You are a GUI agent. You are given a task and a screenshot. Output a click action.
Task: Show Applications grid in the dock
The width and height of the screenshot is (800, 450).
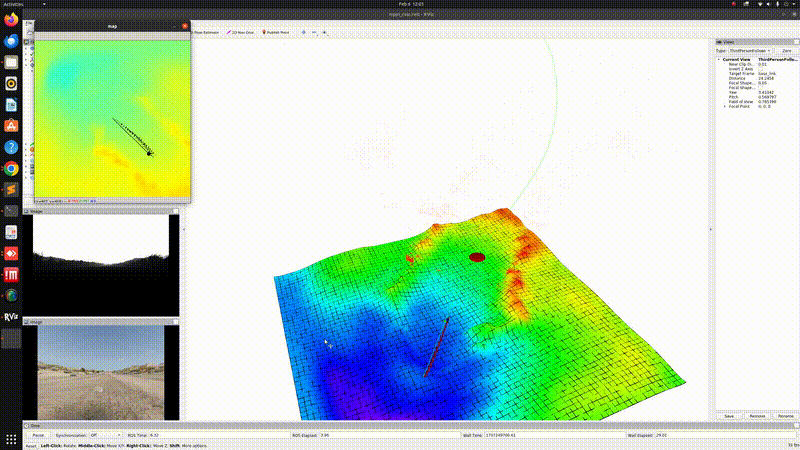11,439
